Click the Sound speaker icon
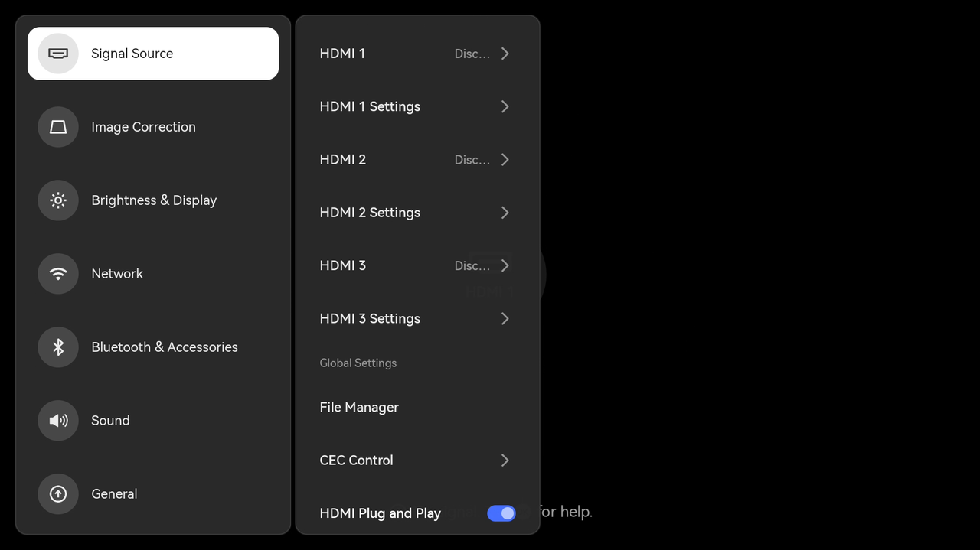The height and width of the screenshot is (550, 980). tap(58, 421)
